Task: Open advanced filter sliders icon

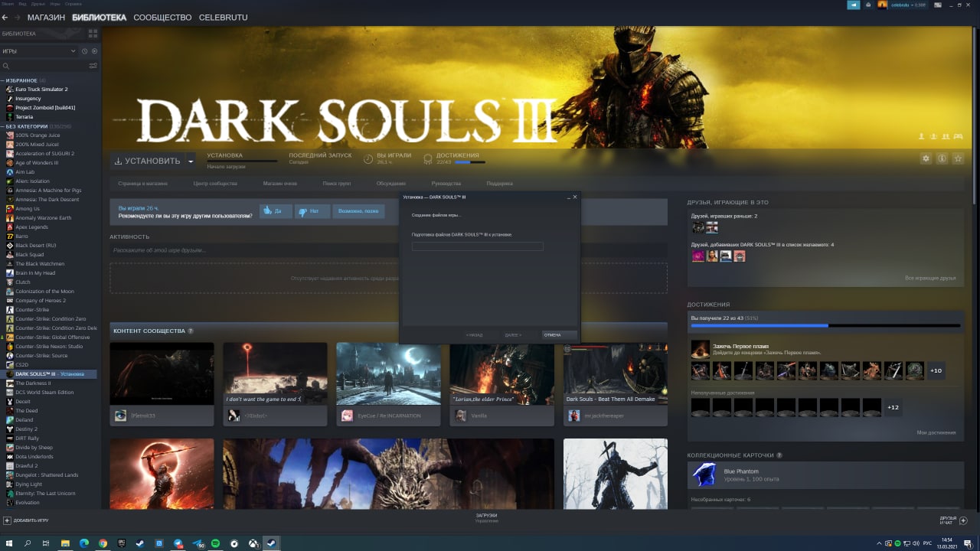Action: point(93,66)
